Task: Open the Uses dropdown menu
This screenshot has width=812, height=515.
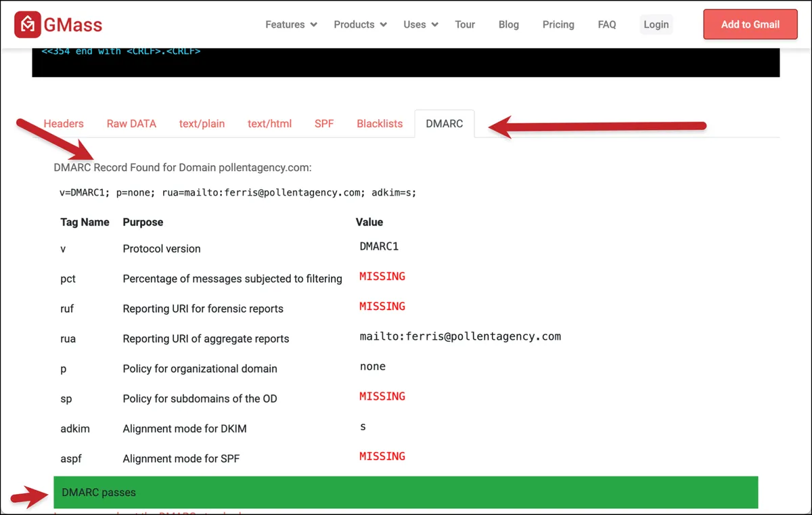Action: 421,24
